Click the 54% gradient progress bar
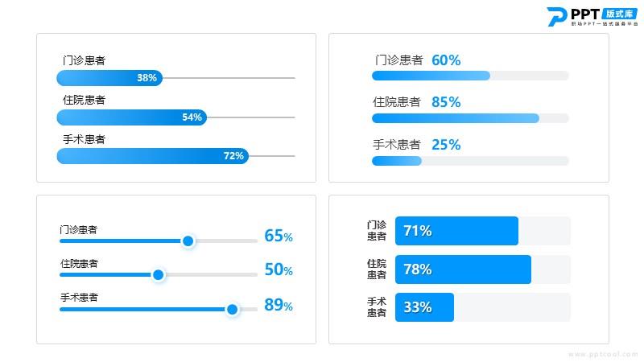Viewport: 644px width, 362px height. pyautogui.click(x=132, y=117)
